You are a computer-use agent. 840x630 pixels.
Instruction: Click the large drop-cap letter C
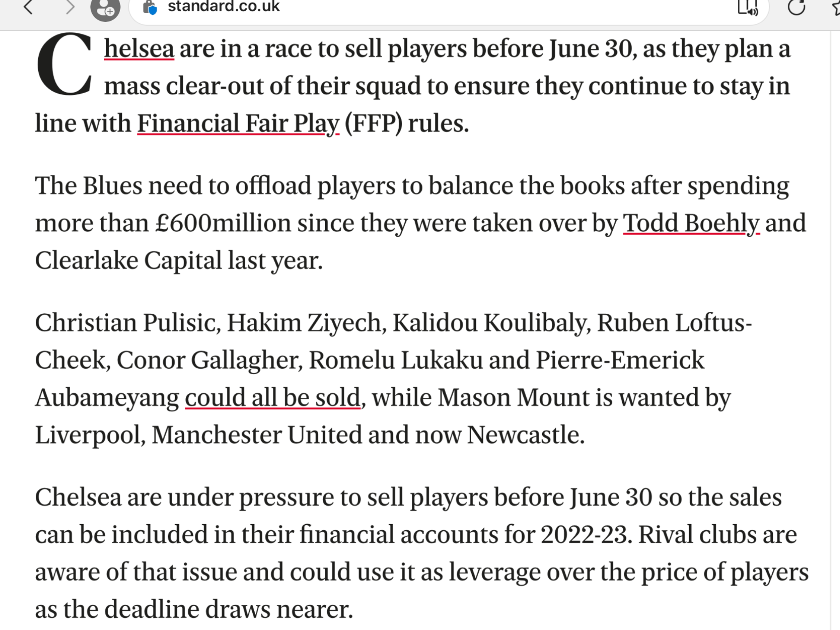64,64
